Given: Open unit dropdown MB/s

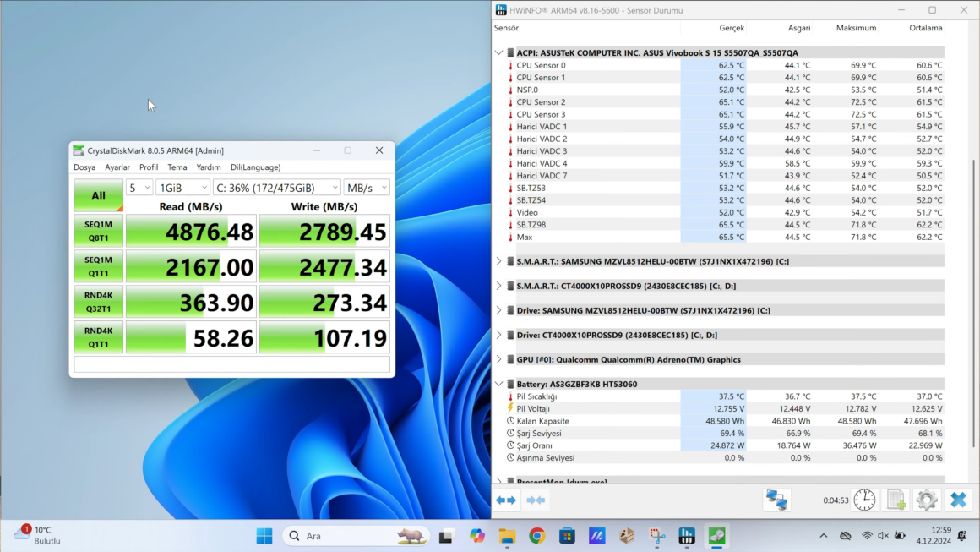Looking at the screenshot, I should coord(367,188).
